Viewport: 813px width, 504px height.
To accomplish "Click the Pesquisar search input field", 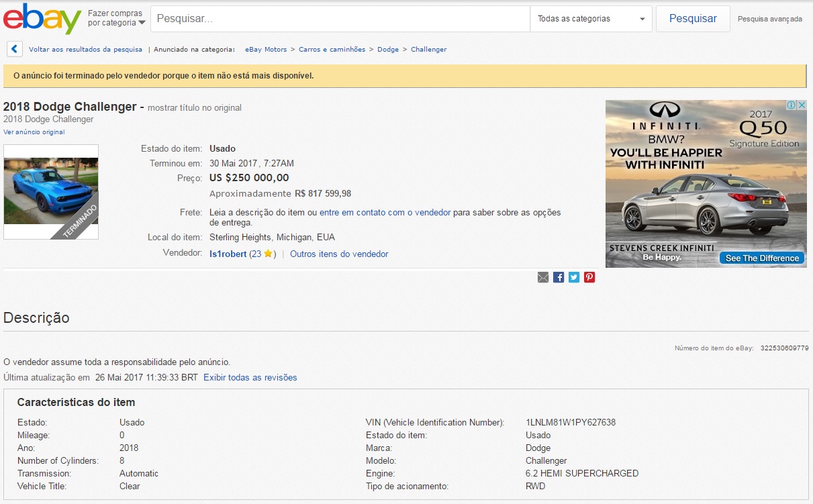I will coord(340,19).
